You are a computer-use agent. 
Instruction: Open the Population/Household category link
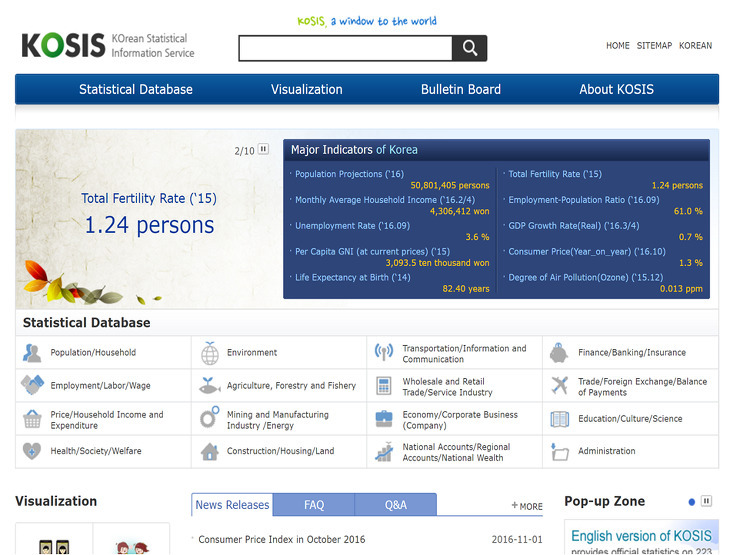93,353
